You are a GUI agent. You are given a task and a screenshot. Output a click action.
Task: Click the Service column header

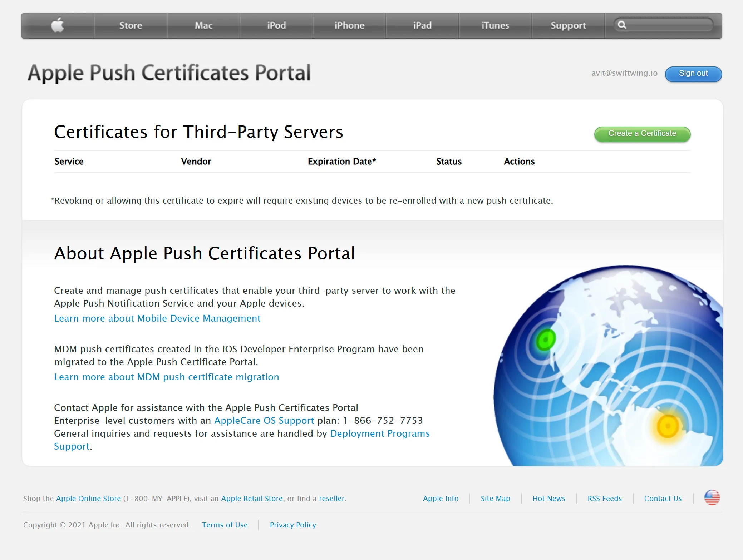pyautogui.click(x=69, y=162)
